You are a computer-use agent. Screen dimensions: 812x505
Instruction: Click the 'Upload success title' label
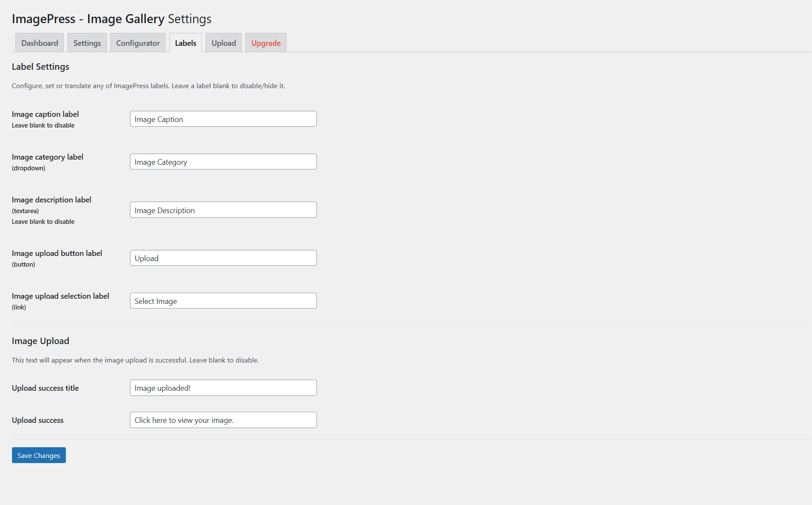point(45,388)
